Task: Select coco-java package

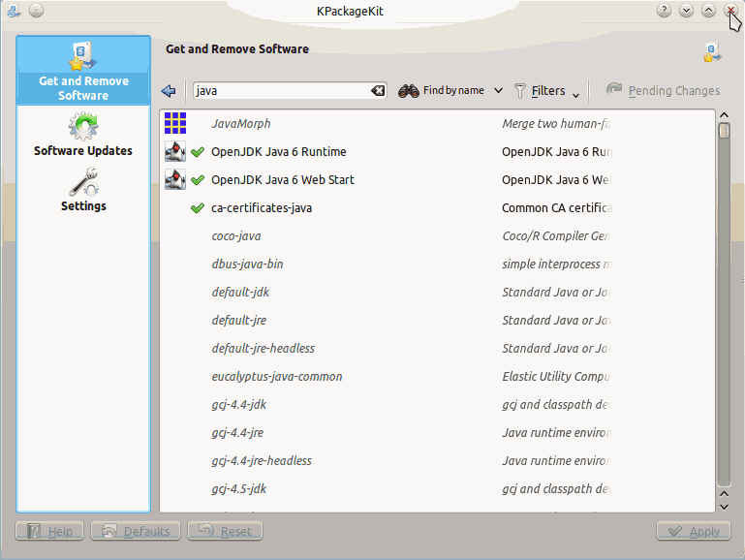Action: (236, 236)
